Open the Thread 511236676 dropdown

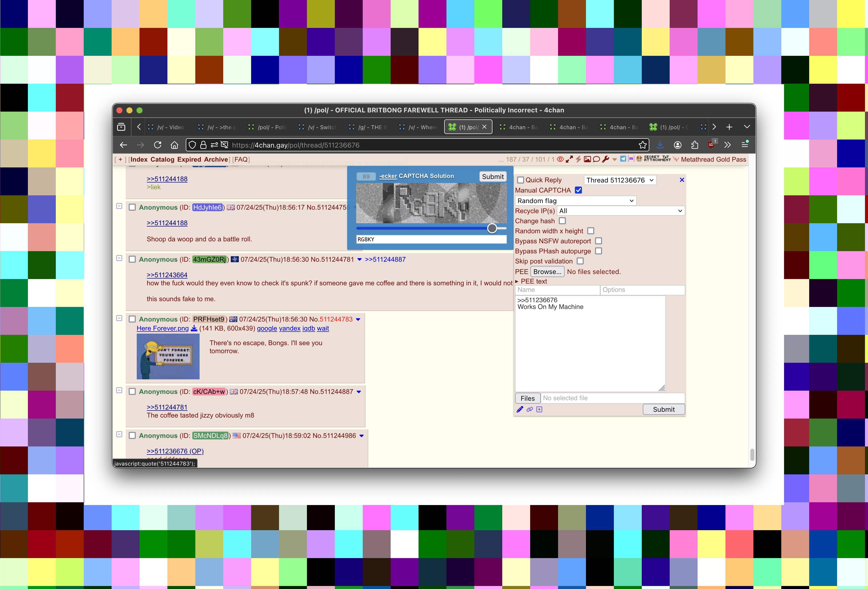620,180
